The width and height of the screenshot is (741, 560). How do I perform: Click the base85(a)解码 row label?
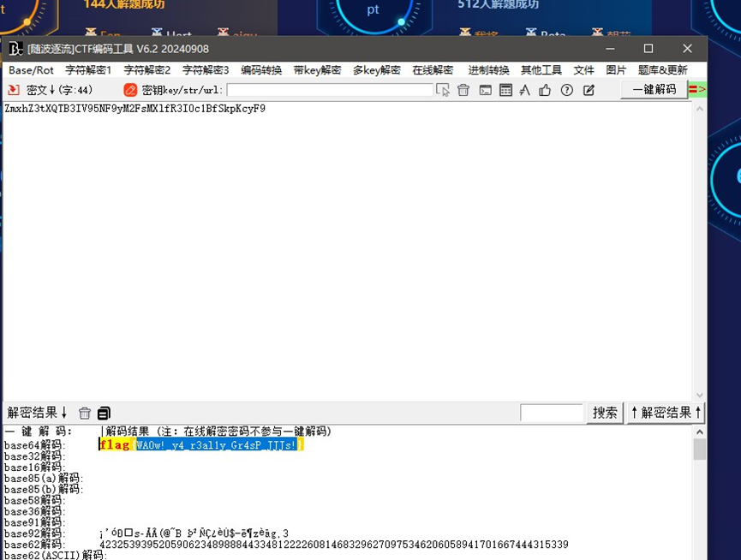[44, 479]
